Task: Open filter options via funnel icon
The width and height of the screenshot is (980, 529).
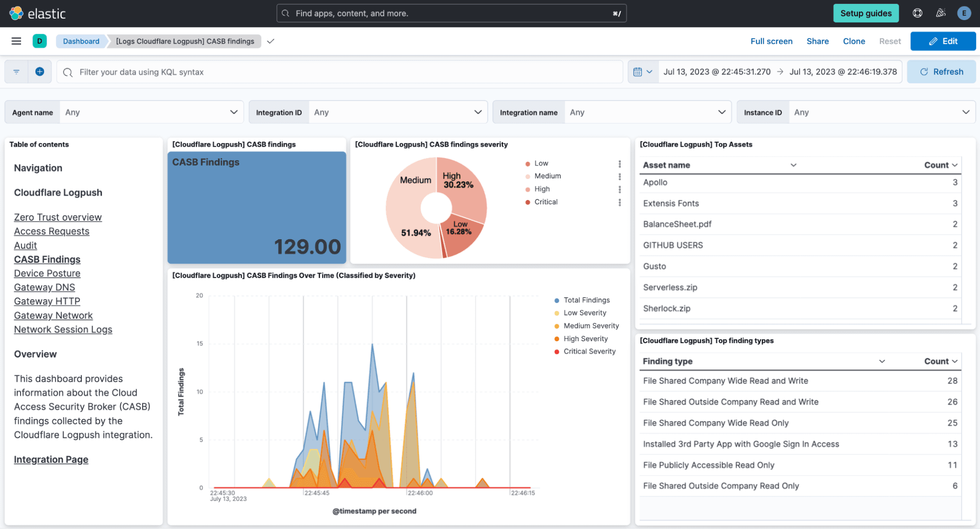Action: 16,72
